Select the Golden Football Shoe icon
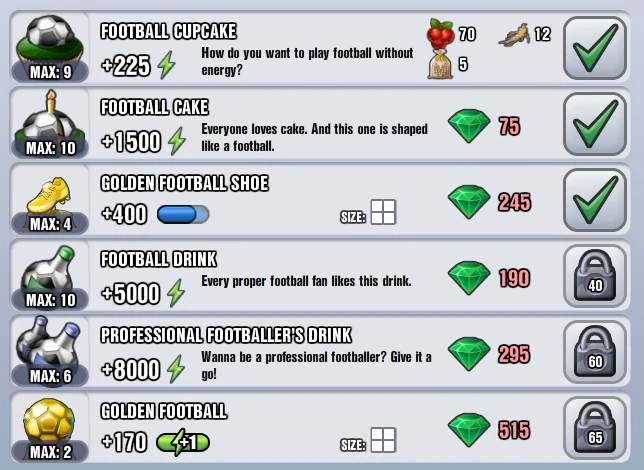This screenshot has width=644, height=470. (x=49, y=196)
